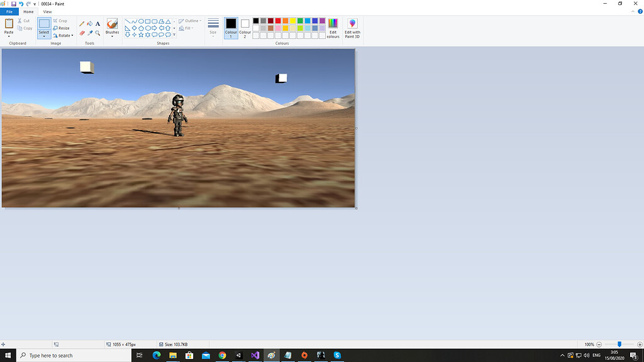Toggle the Select tool

click(43, 26)
